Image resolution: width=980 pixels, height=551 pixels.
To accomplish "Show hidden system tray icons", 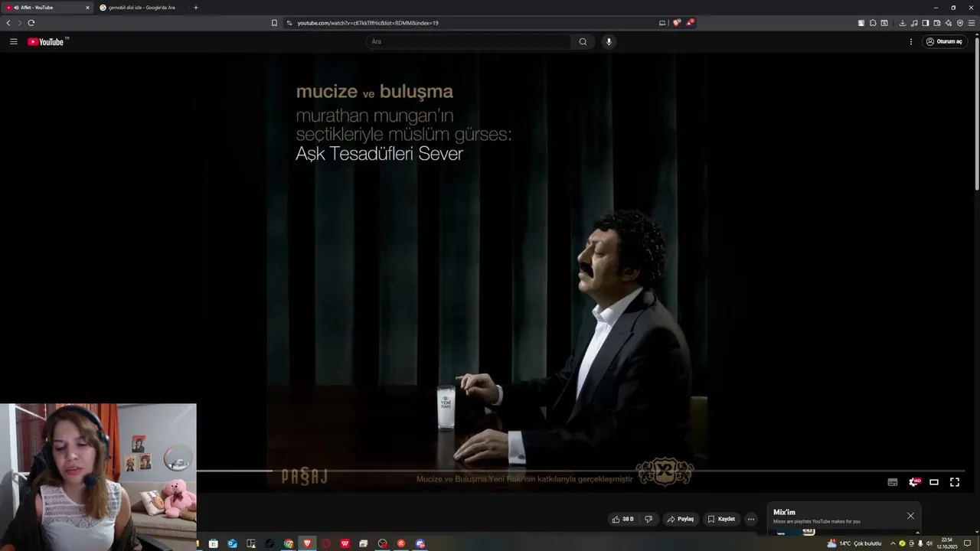I will coord(893,543).
